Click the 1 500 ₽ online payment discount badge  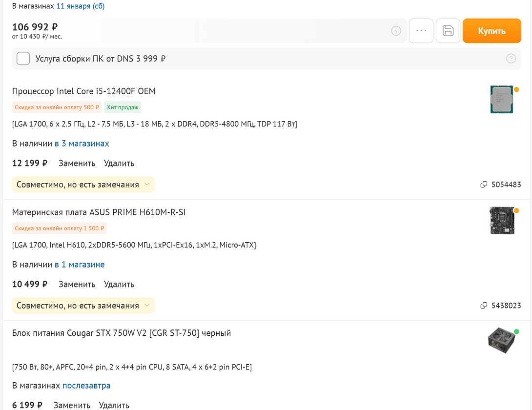coord(60,228)
